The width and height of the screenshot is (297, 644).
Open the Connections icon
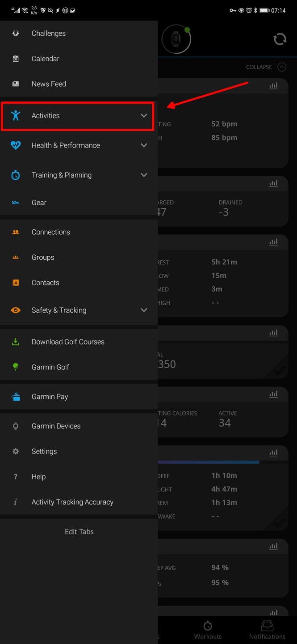15,232
